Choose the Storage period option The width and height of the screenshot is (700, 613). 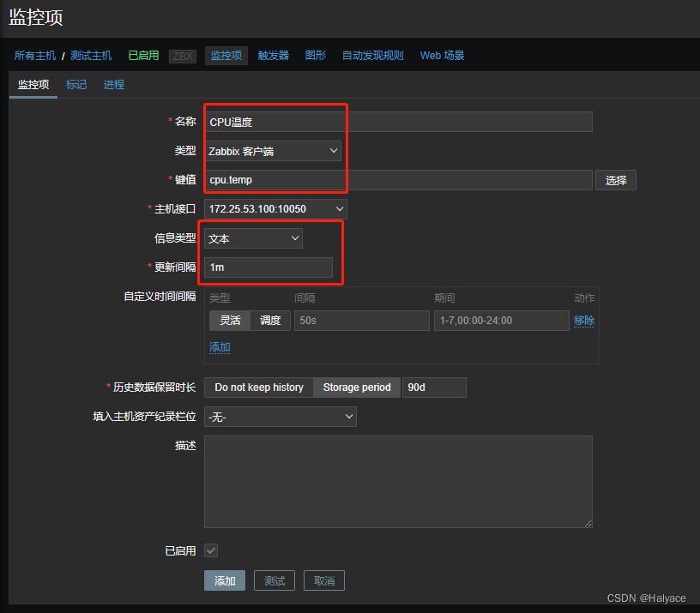tap(356, 388)
